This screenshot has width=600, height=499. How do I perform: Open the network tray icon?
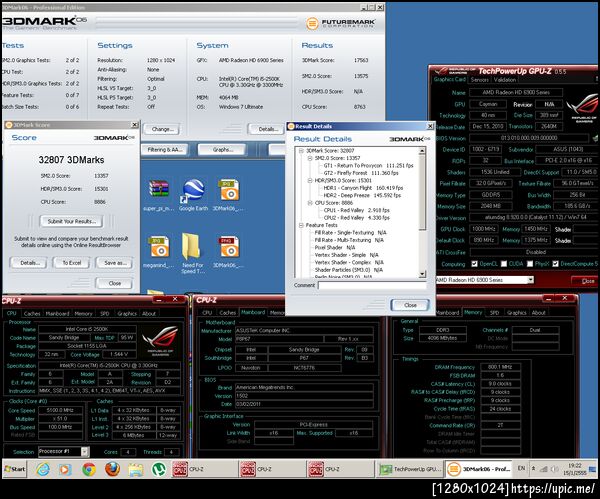click(x=543, y=469)
